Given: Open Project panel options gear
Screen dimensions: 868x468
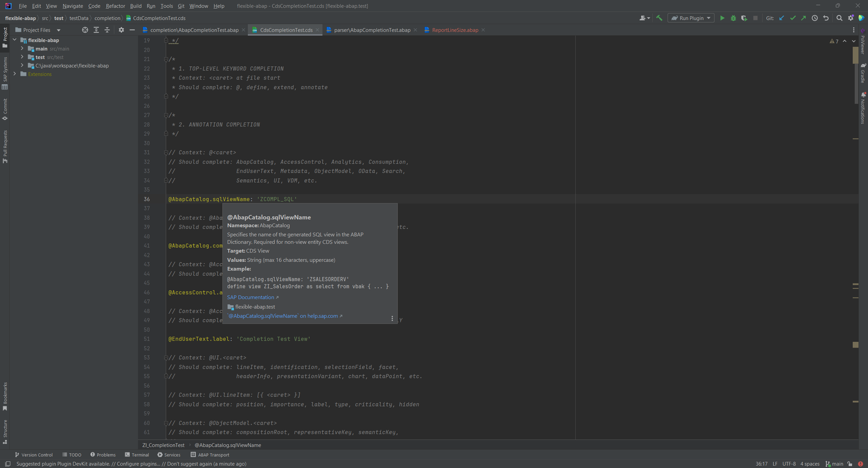Looking at the screenshot, I should [x=121, y=30].
